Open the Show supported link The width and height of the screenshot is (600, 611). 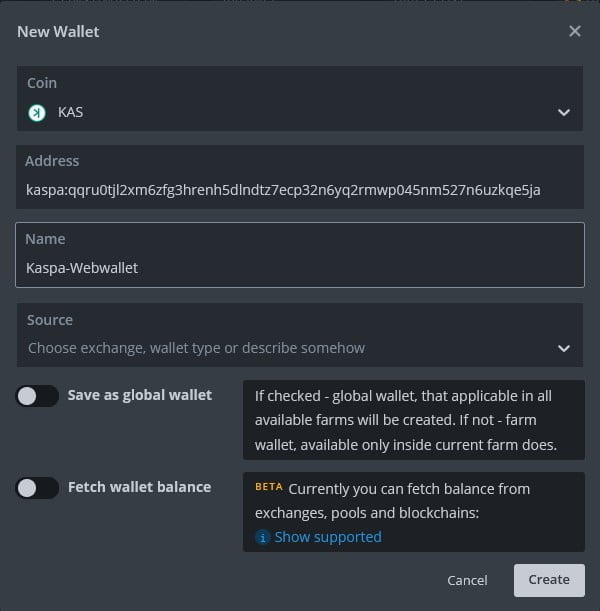[x=328, y=537]
